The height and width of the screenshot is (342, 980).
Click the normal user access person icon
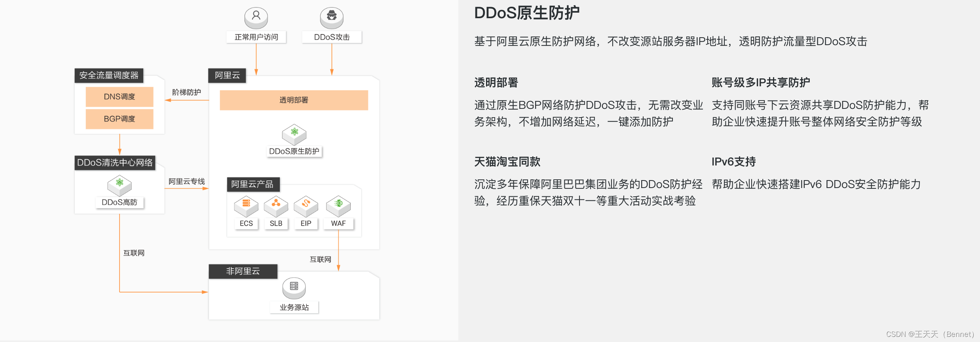pos(256,17)
